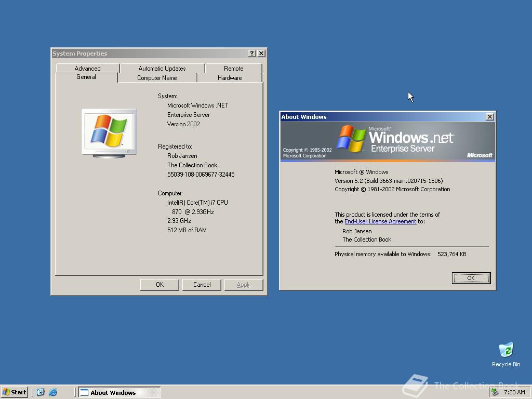Click the Show Desktop quick launch icon
The image size is (532, 399).
(x=41, y=392)
